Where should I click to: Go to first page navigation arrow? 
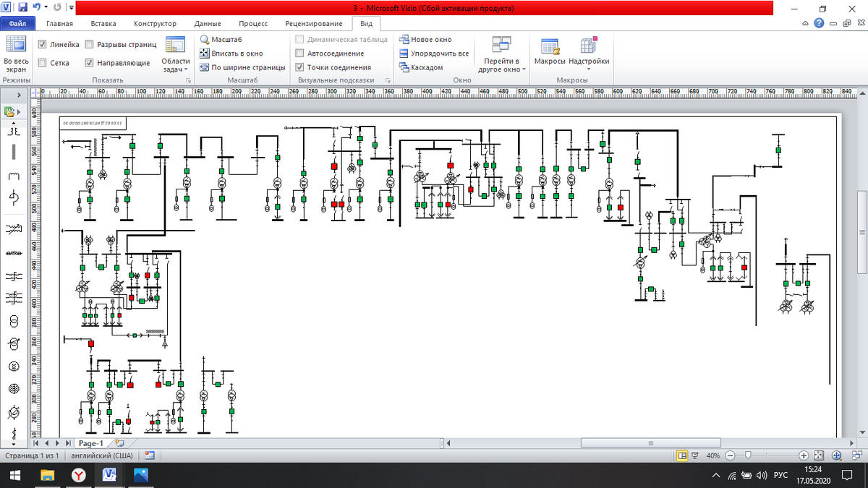(37, 442)
